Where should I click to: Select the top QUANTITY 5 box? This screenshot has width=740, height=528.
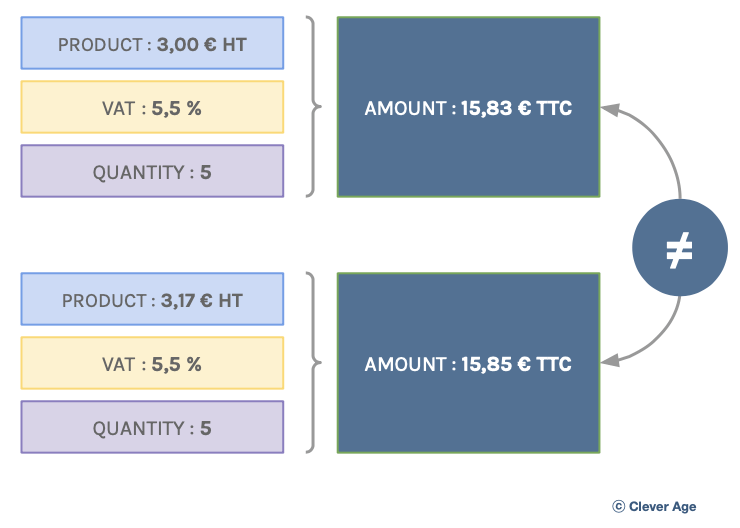tap(152, 171)
